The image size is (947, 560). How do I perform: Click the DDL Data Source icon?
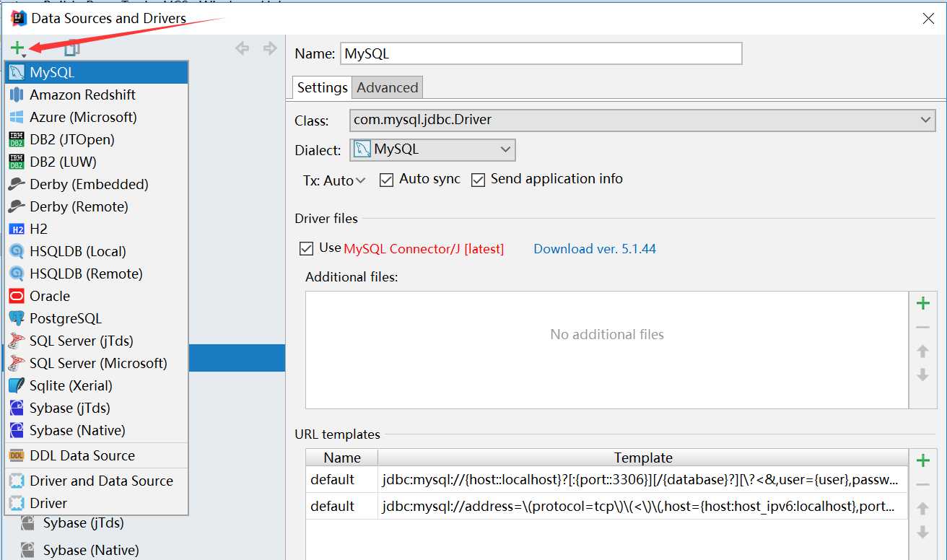(x=17, y=455)
